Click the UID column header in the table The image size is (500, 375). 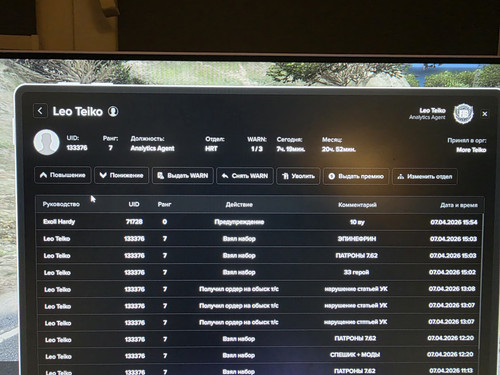pyautogui.click(x=134, y=204)
